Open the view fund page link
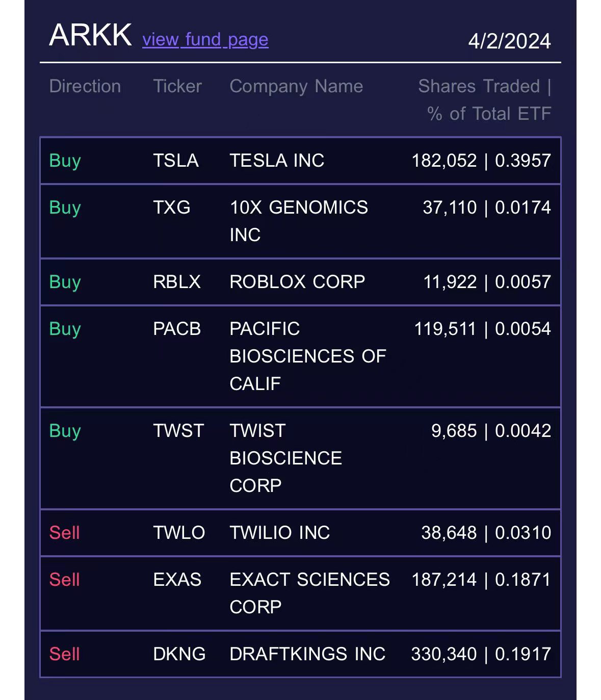 click(205, 39)
